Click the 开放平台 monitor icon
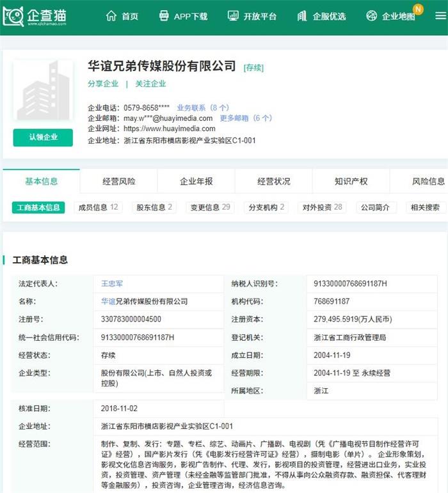 pos(233,16)
